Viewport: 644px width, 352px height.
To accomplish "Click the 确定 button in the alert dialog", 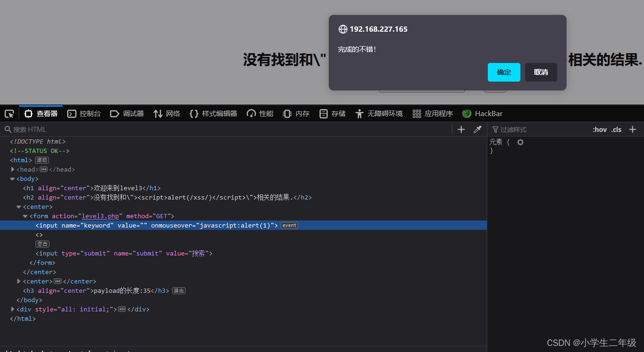I will coord(504,72).
